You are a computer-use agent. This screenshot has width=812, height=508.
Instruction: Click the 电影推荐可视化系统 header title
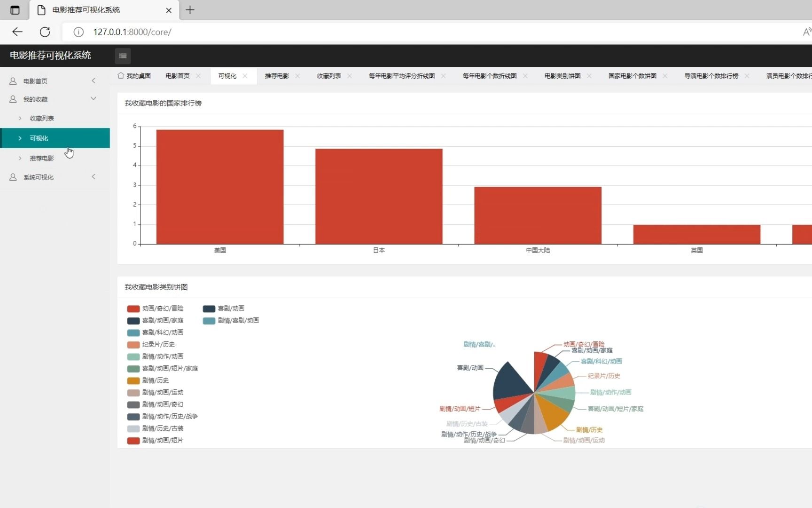pos(50,56)
